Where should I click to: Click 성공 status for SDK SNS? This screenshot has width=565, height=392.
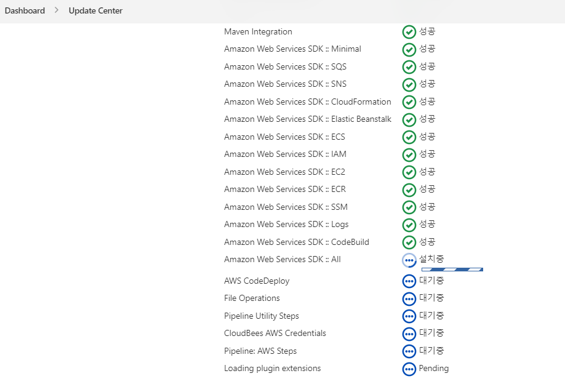pyautogui.click(x=427, y=84)
